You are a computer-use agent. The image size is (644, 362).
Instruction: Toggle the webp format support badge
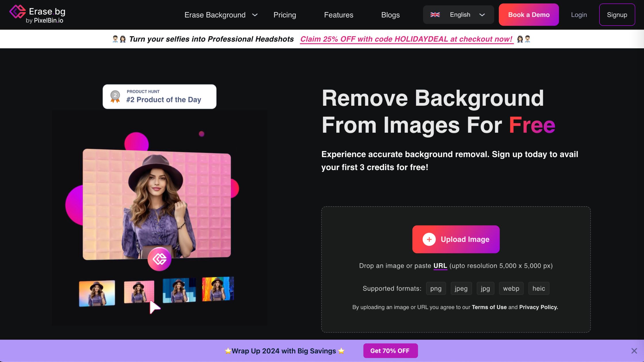click(x=511, y=288)
